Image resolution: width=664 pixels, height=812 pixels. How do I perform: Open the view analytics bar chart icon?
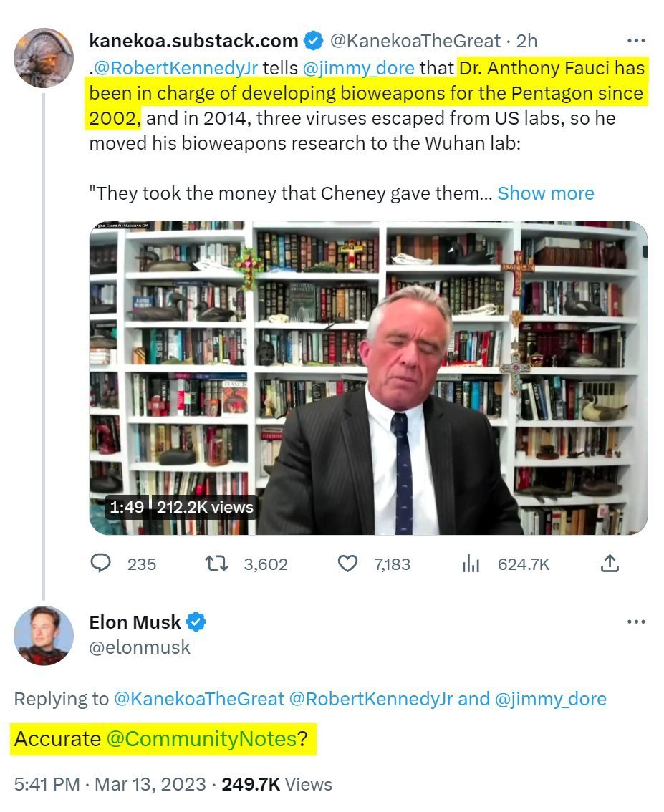[x=471, y=564]
